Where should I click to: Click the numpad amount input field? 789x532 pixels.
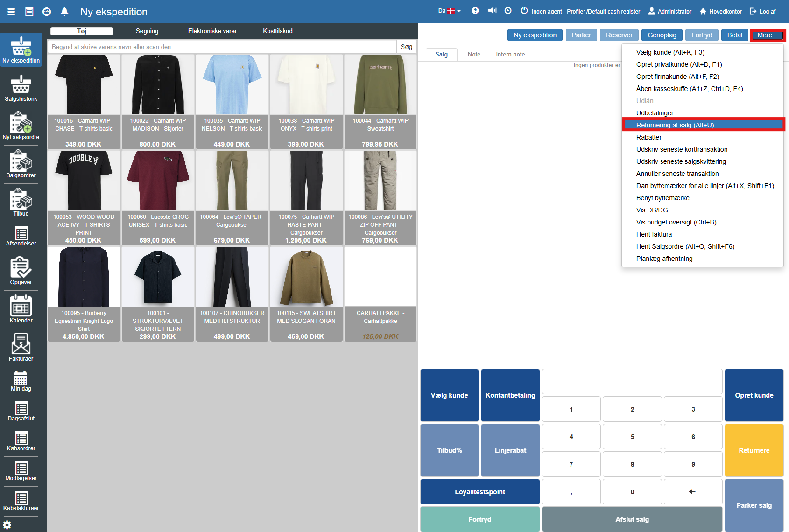(632, 382)
